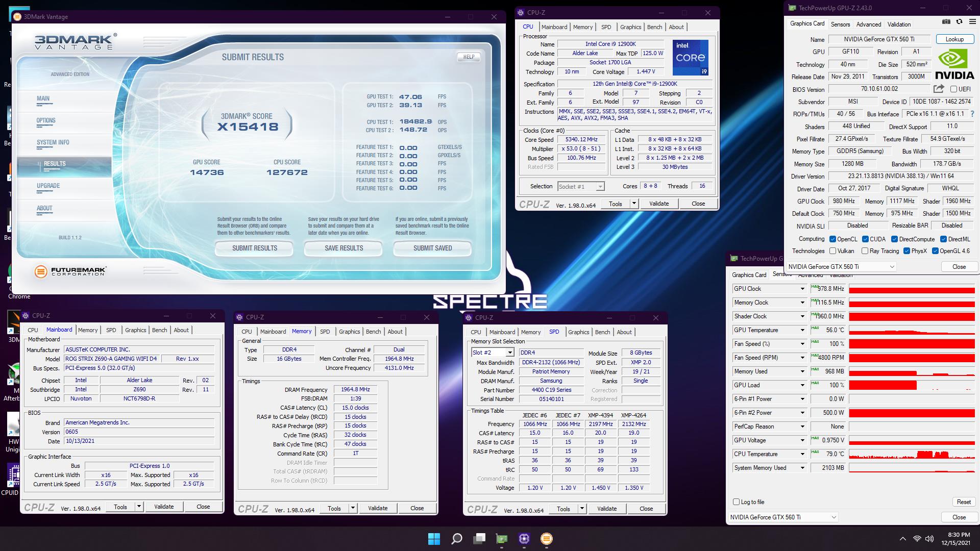
Task: Click the 3DMark HELP button
Action: (x=469, y=57)
